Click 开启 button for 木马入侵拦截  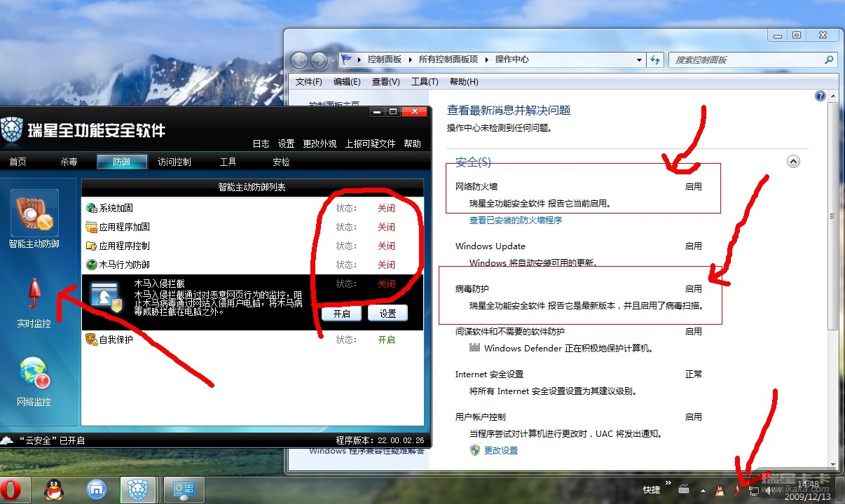click(342, 314)
